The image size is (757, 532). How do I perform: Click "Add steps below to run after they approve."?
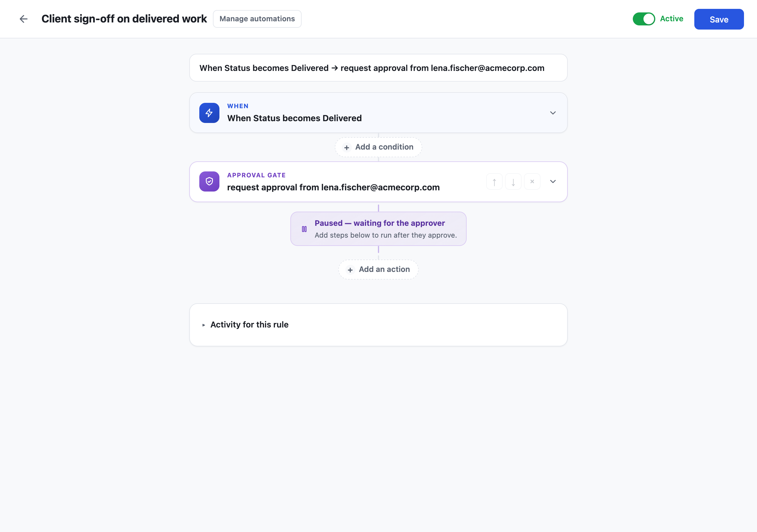pyautogui.click(x=386, y=235)
